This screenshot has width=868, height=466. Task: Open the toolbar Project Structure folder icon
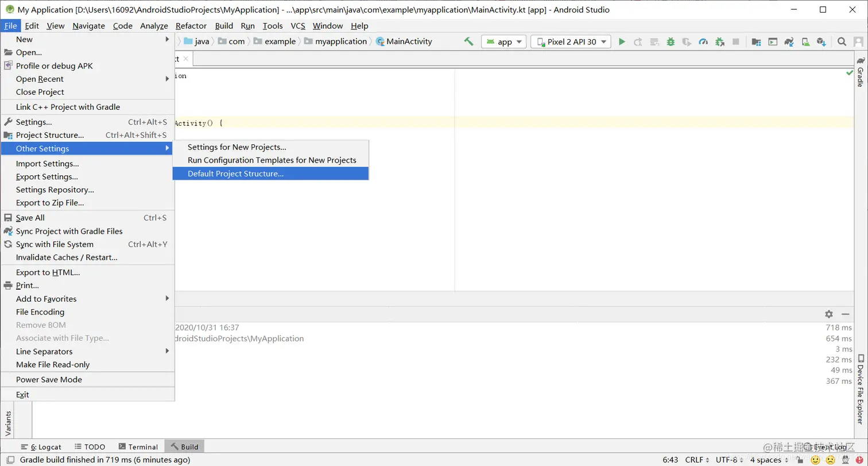pos(757,41)
